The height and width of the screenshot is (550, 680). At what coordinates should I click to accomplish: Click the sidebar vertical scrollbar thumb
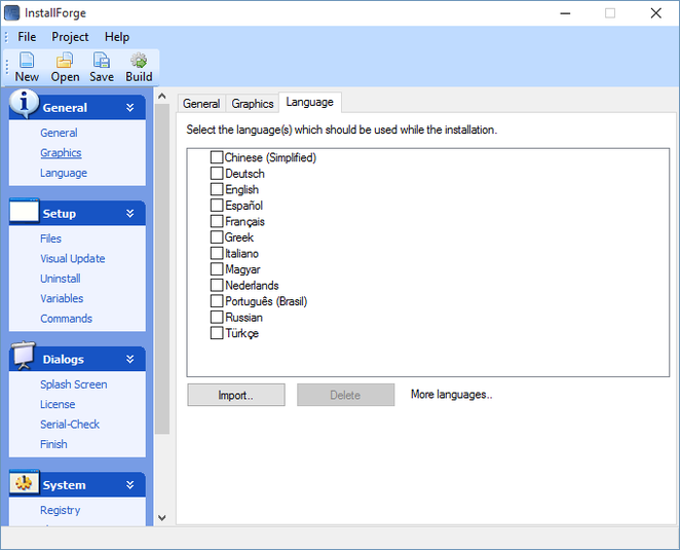tap(162, 268)
